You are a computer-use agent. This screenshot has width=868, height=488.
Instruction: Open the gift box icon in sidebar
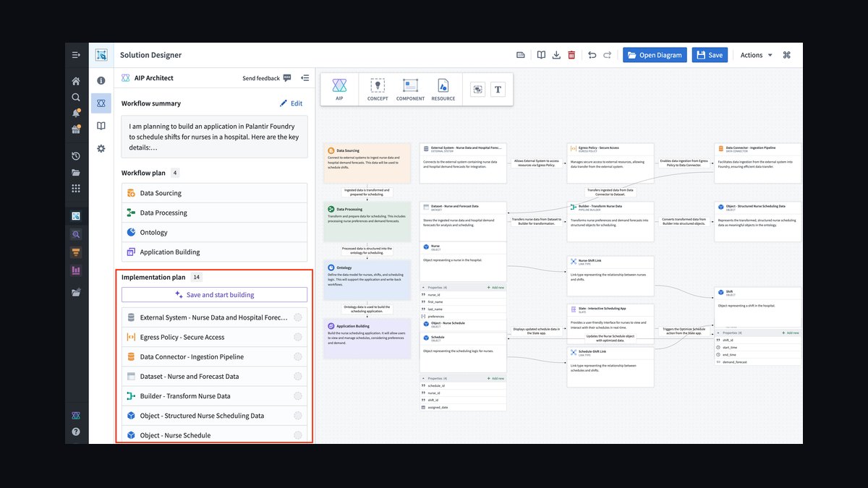(76, 130)
